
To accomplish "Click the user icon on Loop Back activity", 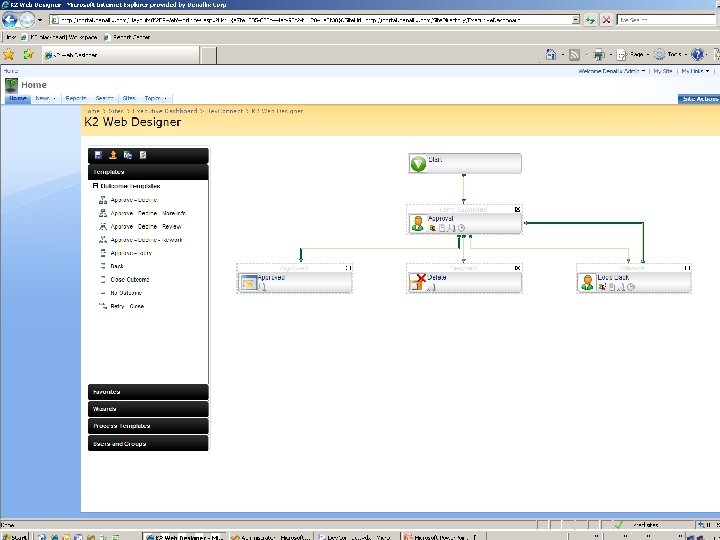I will click(587, 282).
